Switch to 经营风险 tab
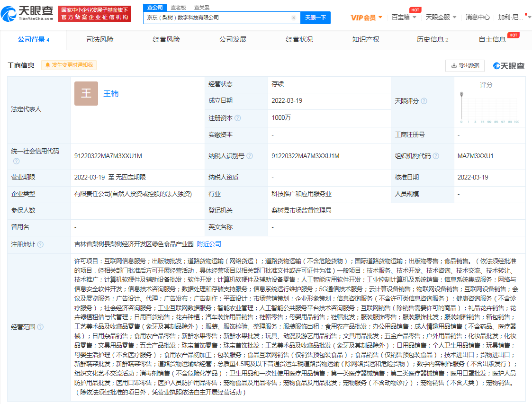The width and height of the screenshot is (532, 404). tap(166, 40)
